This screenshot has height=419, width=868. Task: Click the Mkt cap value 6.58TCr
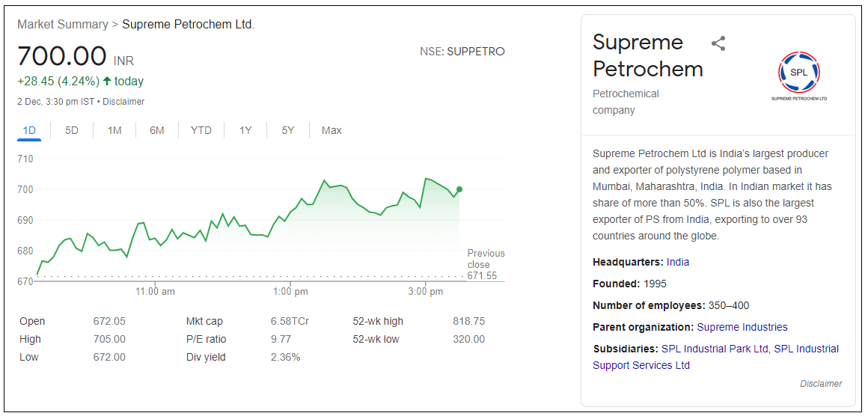[x=290, y=321]
